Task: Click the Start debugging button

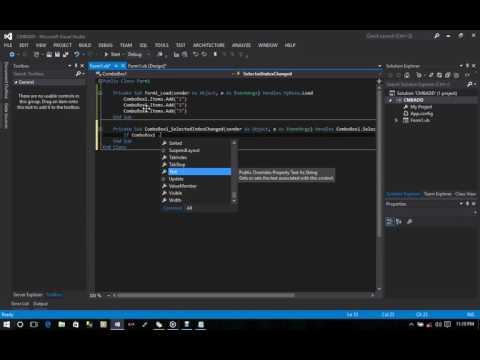Action: tap(112, 54)
